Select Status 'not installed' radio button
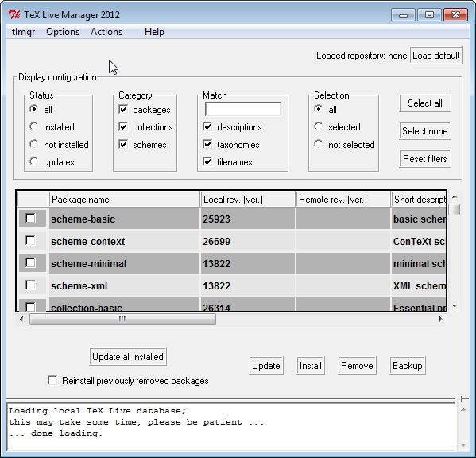Screen dimensions: 476x458 (x=34, y=144)
